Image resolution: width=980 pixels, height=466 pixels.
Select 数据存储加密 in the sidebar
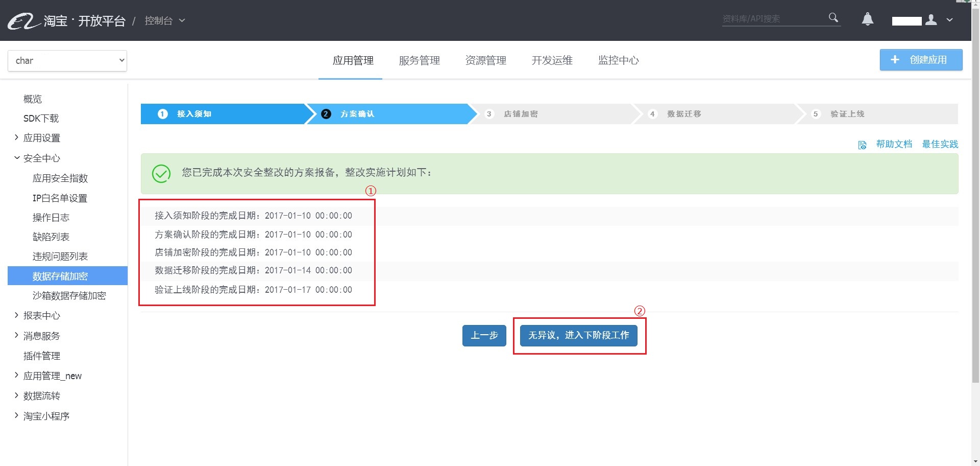[x=67, y=276]
